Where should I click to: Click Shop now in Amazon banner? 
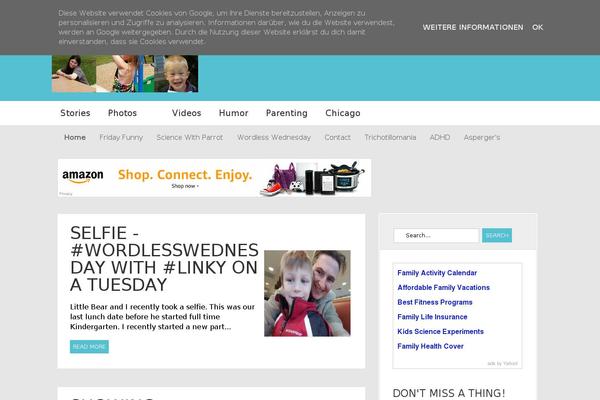pyautogui.click(x=185, y=186)
